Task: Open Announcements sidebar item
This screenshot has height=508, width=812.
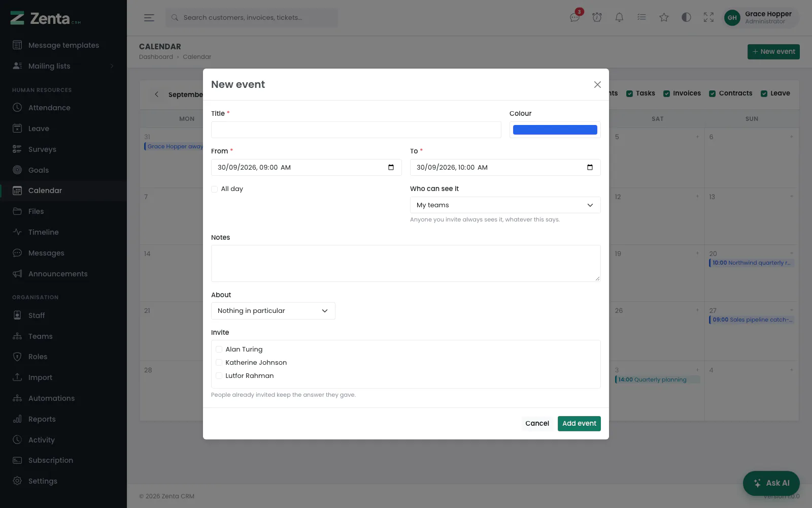Action: (x=63, y=274)
